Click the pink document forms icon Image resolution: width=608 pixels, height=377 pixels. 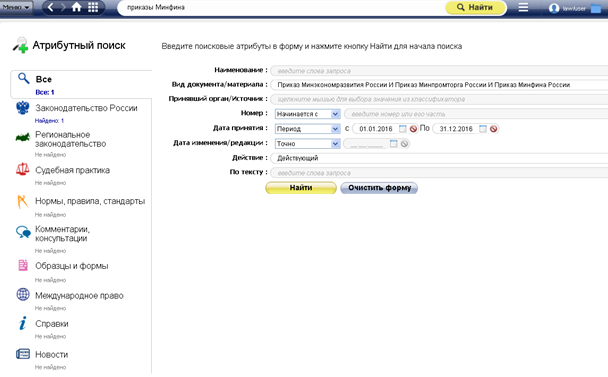tap(23, 265)
